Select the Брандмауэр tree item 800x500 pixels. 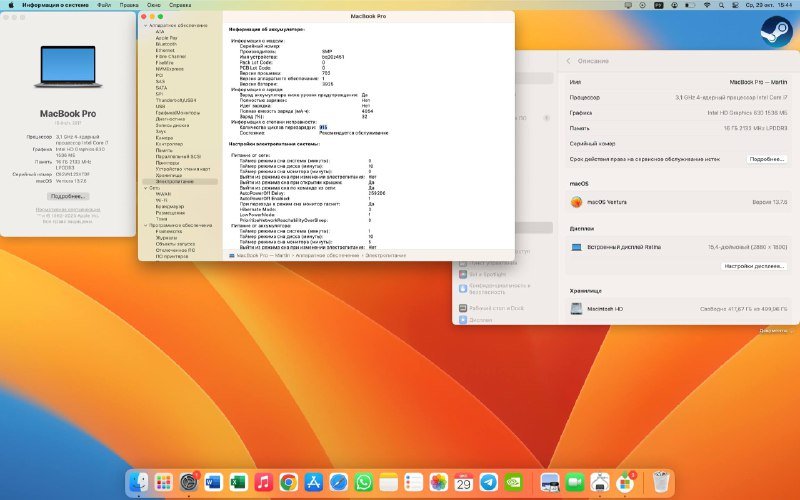click(170, 207)
